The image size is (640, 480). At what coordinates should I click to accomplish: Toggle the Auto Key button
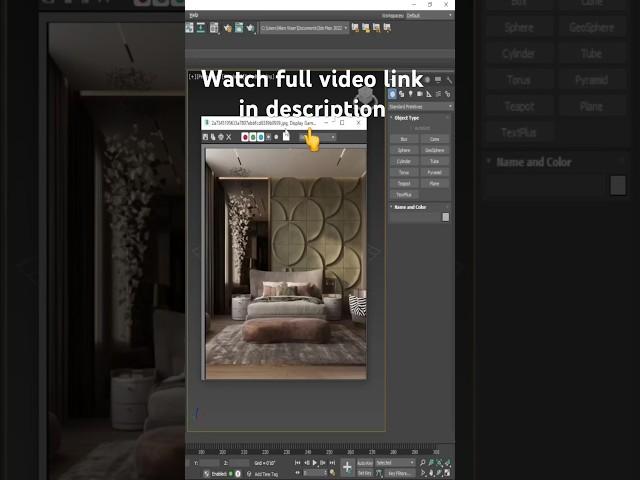[x=365, y=463]
